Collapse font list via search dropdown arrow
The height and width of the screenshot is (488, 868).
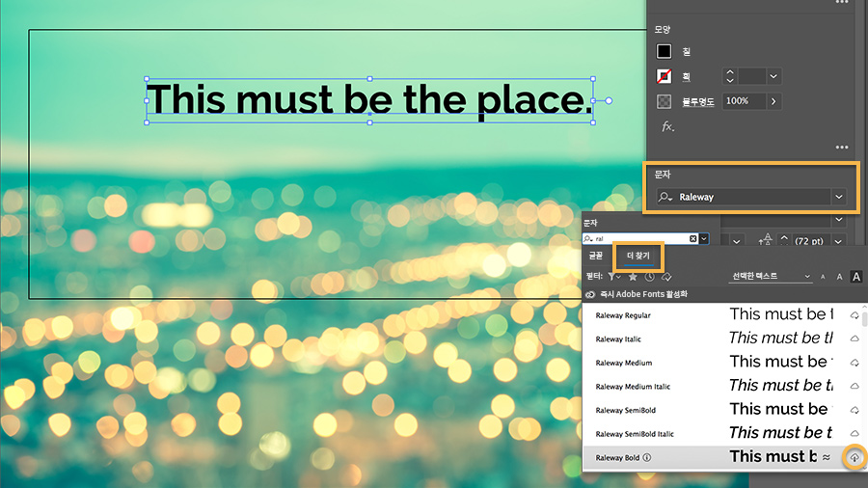click(x=704, y=238)
